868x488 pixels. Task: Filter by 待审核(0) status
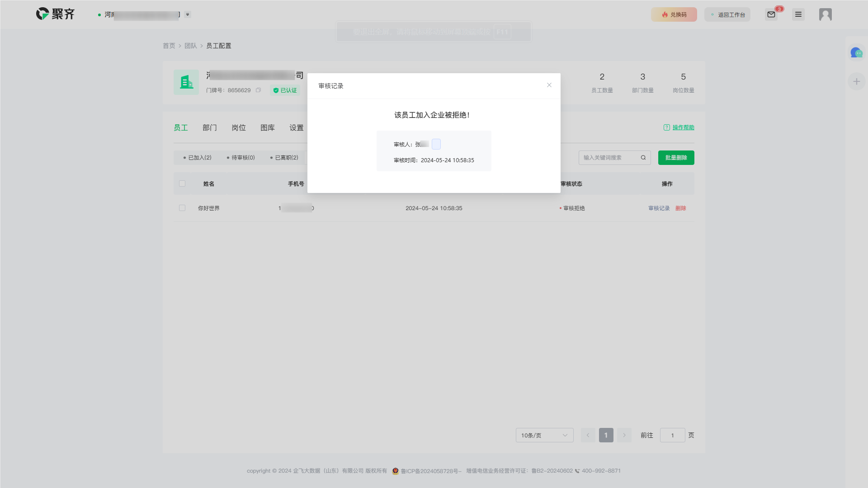tap(241, 158)
